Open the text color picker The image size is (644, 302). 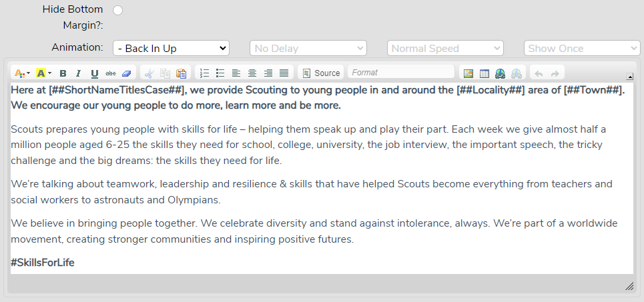click(x=22, y=73)
